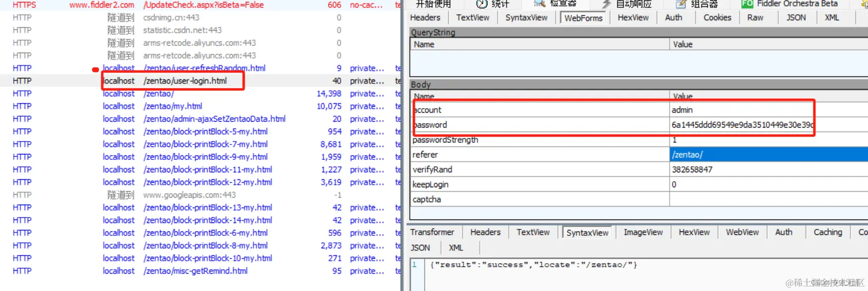This screenshot has height=291, width=868.
Task: Click the password name cell
Action: tap(540, 125)
